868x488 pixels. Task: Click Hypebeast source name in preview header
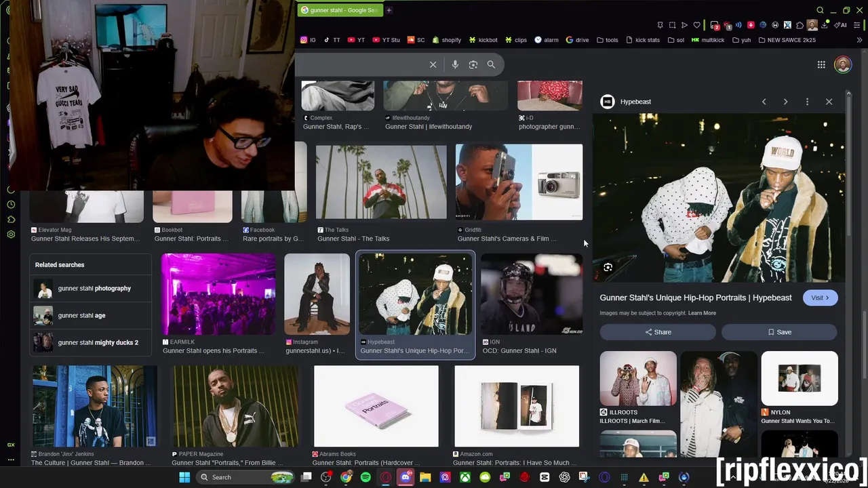(635, 102)
